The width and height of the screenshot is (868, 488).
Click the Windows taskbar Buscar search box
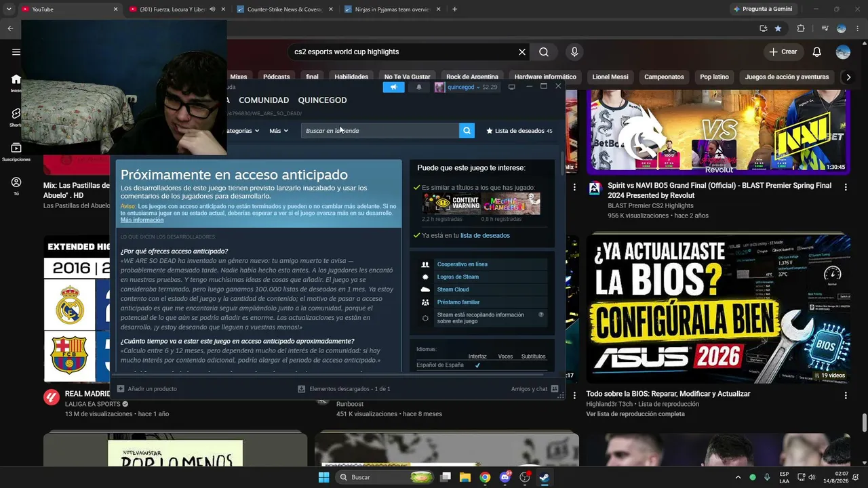click(x=386, y=477)
